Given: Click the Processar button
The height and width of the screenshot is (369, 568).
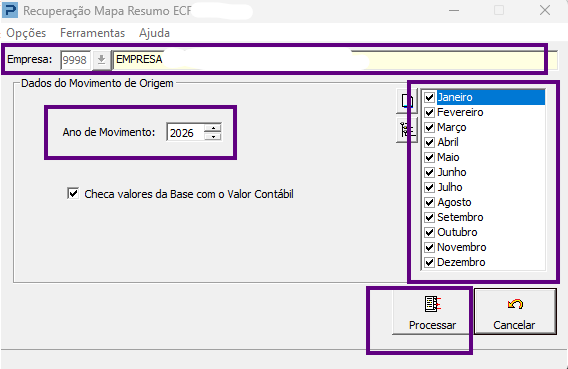Looking at the screenshot, I should click(432, 312).
